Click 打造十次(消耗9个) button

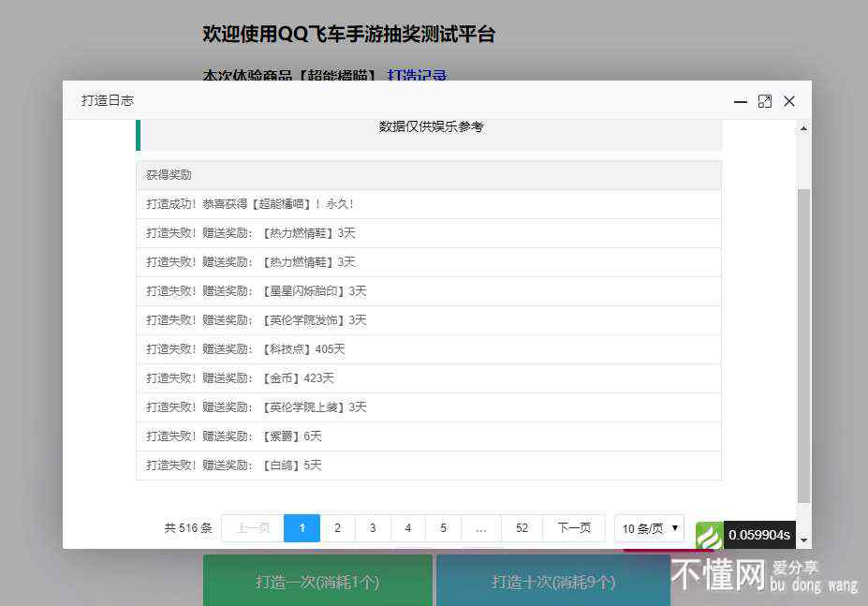[553, 581]
